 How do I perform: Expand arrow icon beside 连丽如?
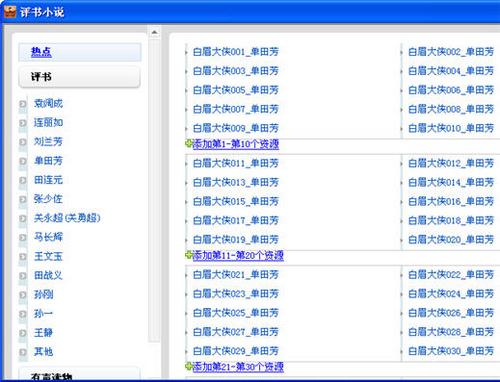coord(23,123)
